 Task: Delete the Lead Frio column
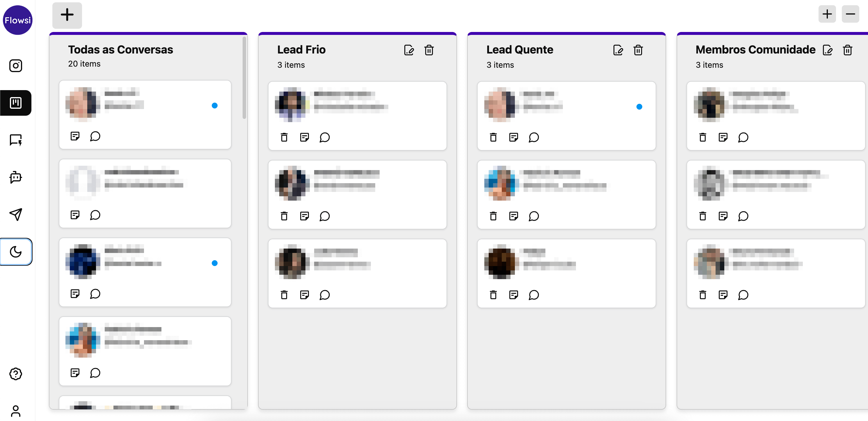[x=429, y=50]
